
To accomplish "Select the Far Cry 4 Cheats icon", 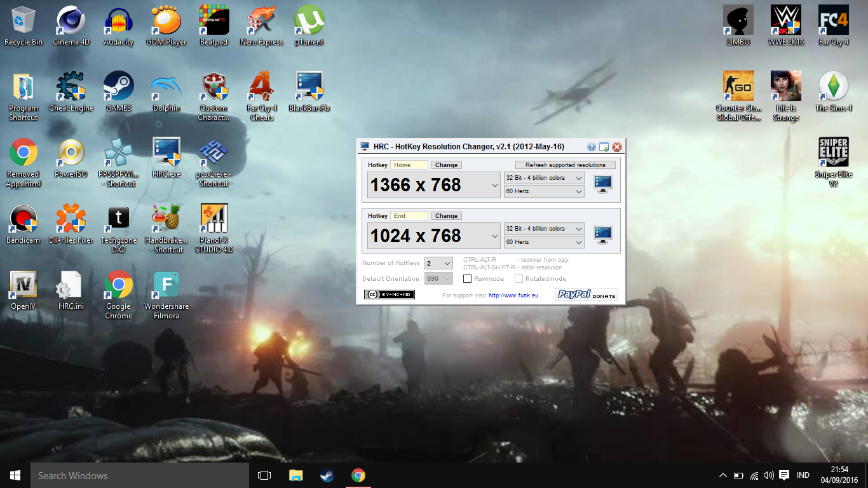I will 261,96.
